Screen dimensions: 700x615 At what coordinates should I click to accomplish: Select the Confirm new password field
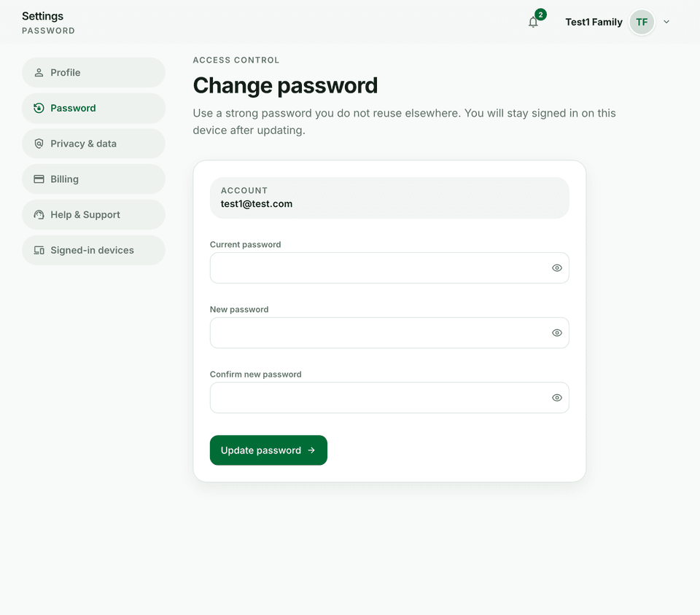pos(389,398)
